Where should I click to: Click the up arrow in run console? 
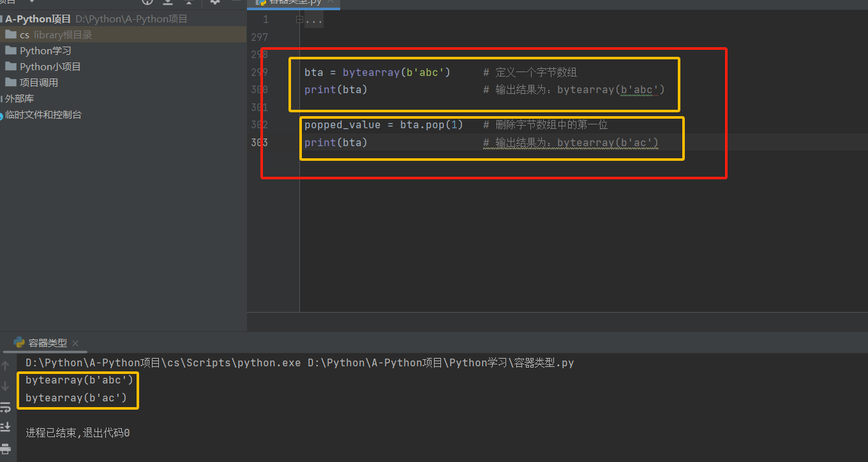coord(6,366)
